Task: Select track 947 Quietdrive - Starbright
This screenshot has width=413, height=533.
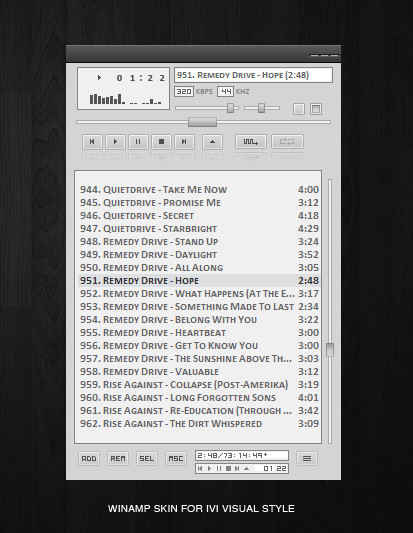Action: click(x=200, y=229)
